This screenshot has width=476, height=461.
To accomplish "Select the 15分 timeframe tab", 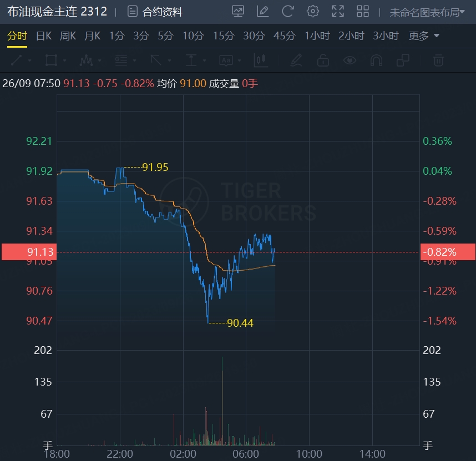I will point(224,36).
